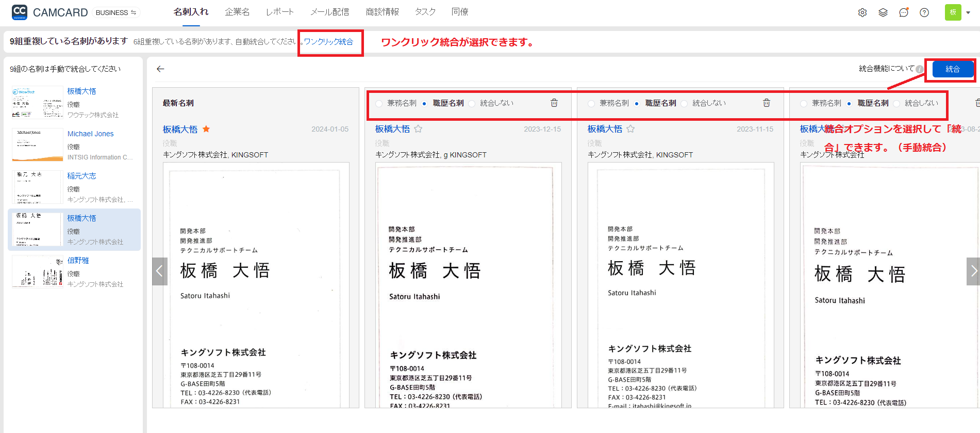This screenshot has height=433, width=980.
Task: Click the 2023-11-15 date
Action: (x=755, y=129)
